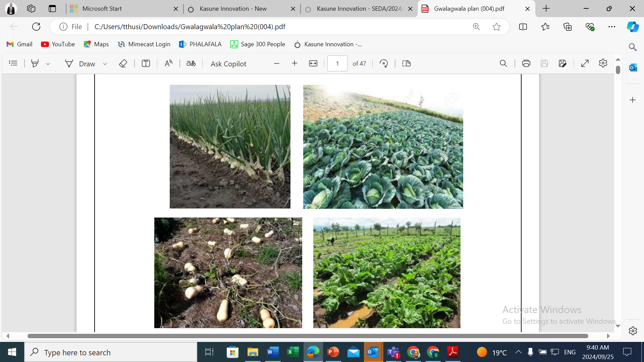Select the Erase tool

tap(123, 63)
